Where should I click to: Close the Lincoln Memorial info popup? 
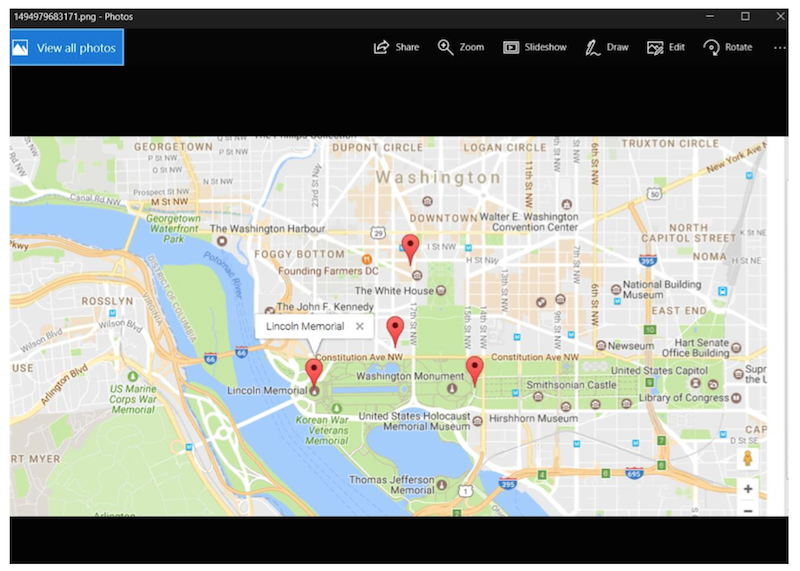tap(360, 326)
